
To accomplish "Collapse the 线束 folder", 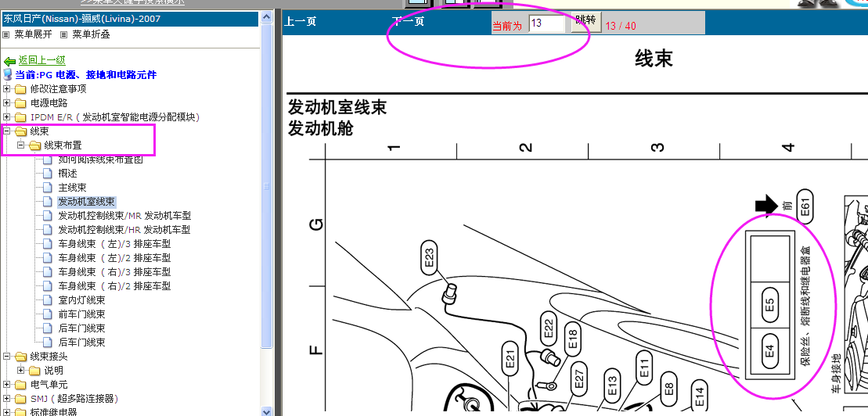I will 6,131.
